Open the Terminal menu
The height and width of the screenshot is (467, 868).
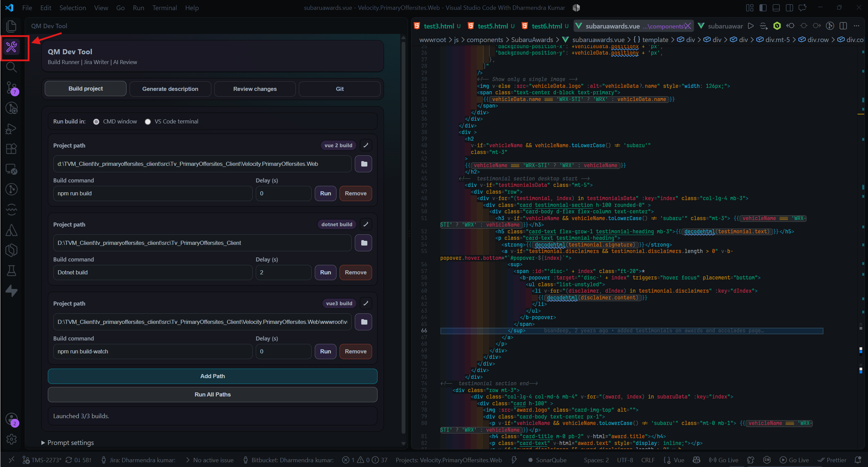pos(165,8)
